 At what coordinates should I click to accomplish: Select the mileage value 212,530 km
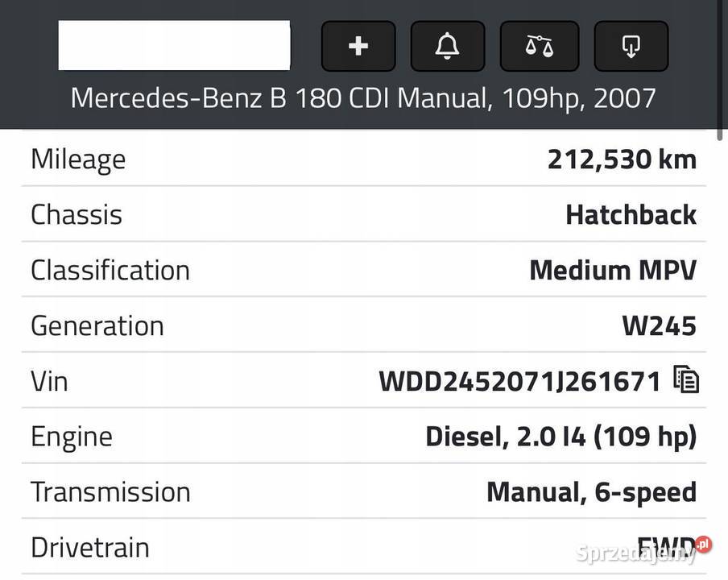point(623,159)
